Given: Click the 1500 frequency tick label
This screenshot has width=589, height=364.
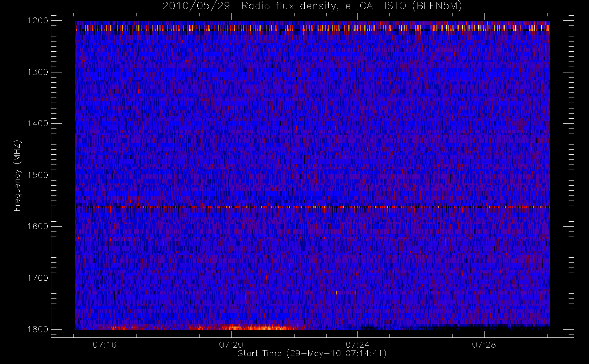Looking at the screenshot, I should click(x=38, y=175).
